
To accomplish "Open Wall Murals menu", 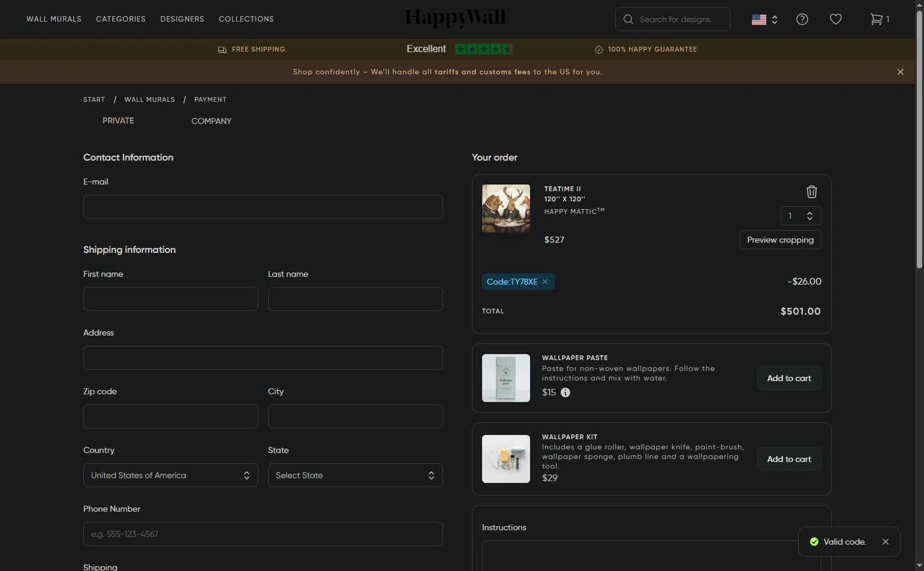I will click(x=54, y=19).
